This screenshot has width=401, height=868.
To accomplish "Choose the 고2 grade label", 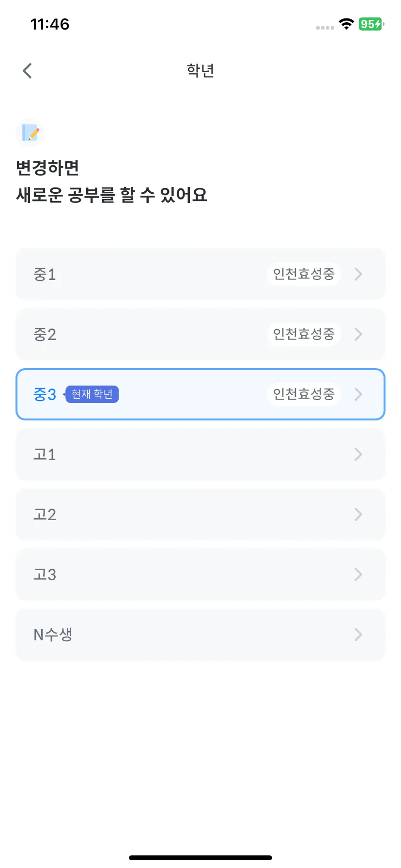I will 45,514.
